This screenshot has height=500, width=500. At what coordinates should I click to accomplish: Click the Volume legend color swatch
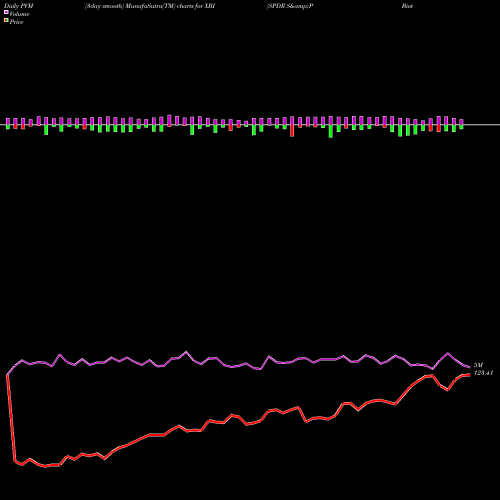coord(6,13)
